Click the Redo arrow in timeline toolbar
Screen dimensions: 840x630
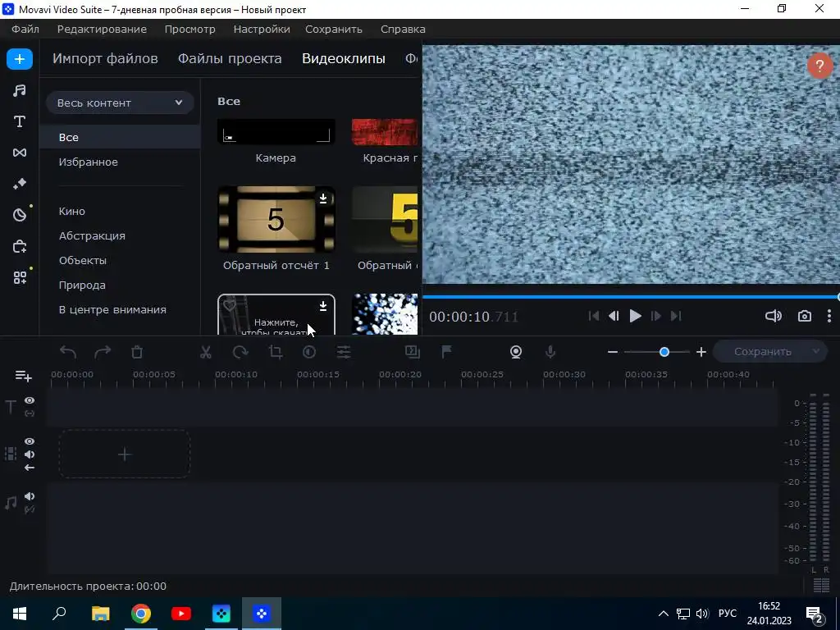[103, 352]
